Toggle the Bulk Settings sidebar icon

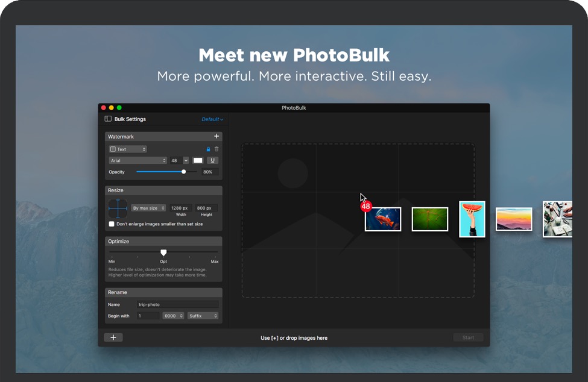click(x=108, y=119)
